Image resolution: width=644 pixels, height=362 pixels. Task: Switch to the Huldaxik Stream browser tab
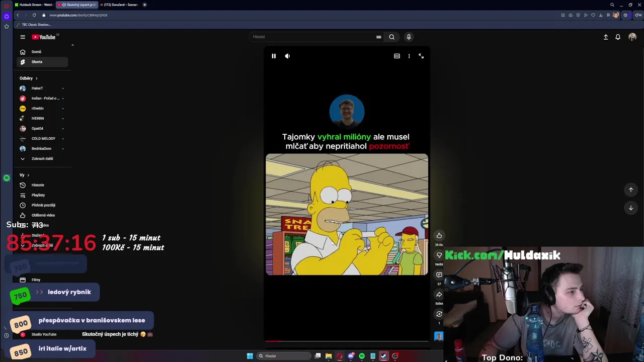click(34, 5)
